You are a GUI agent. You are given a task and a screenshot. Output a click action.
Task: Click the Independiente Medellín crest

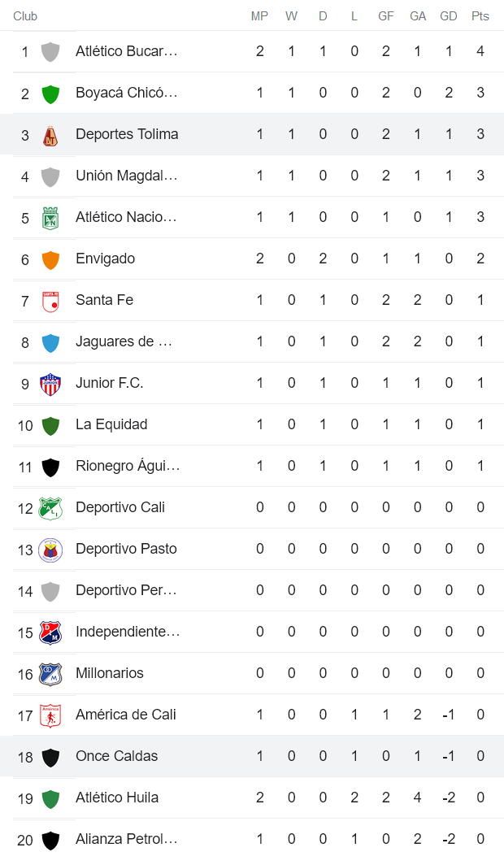tap(51, 631)
